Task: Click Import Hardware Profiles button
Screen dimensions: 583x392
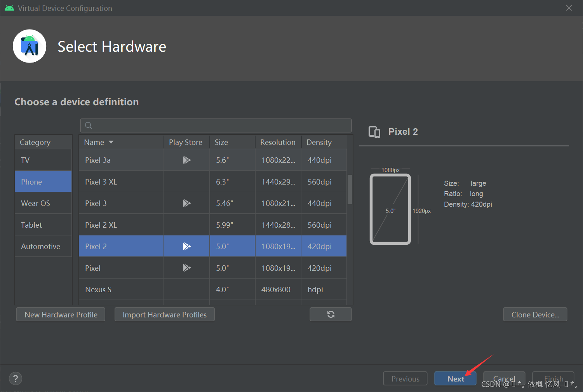Action: pyautogui.click(x=165, y=314)
